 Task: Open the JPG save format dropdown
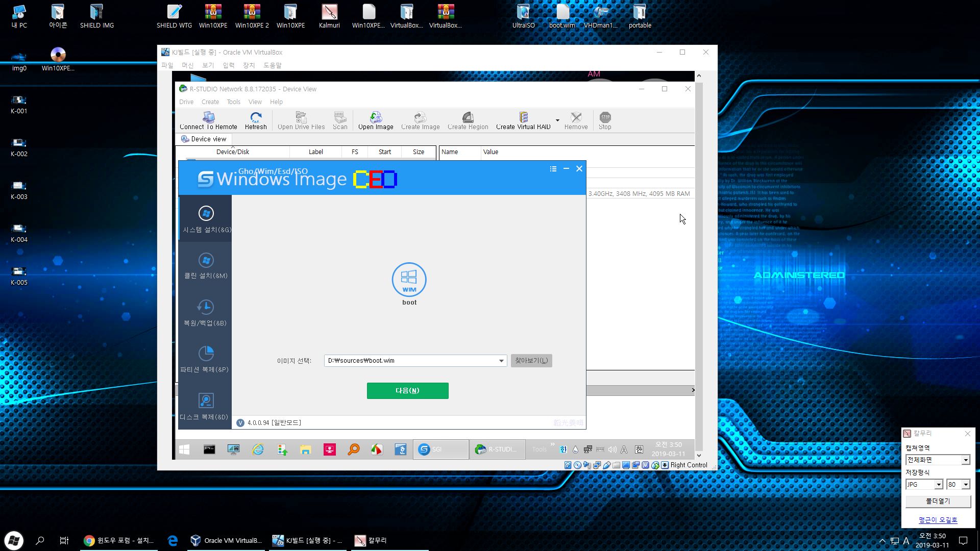[x=938, y=485]
